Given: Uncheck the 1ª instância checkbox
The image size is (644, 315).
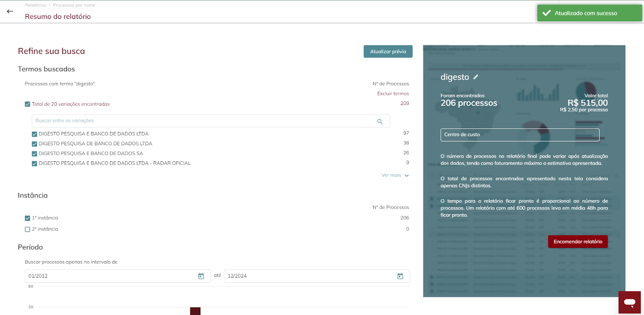Looking at the screenshot, I should point(27,218).
